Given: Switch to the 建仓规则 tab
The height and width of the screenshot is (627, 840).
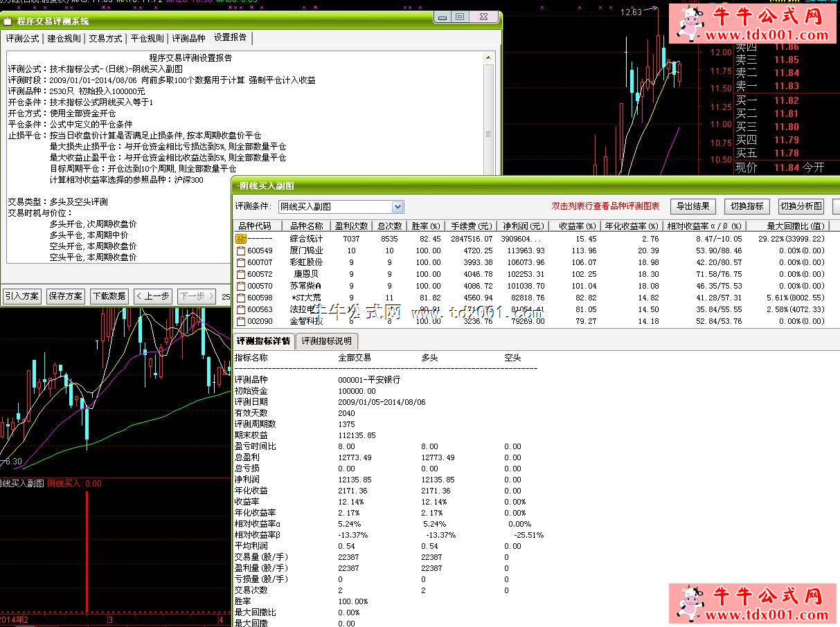Looking at the screenshot, I should pyautogui.click(x=64, y=39).
